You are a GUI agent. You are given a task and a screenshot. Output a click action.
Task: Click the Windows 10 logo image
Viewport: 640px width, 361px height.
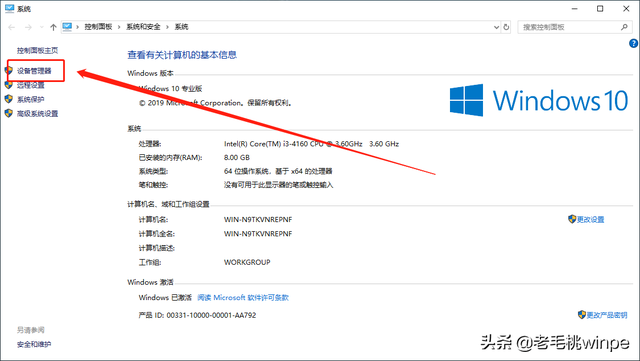point(538,100)
